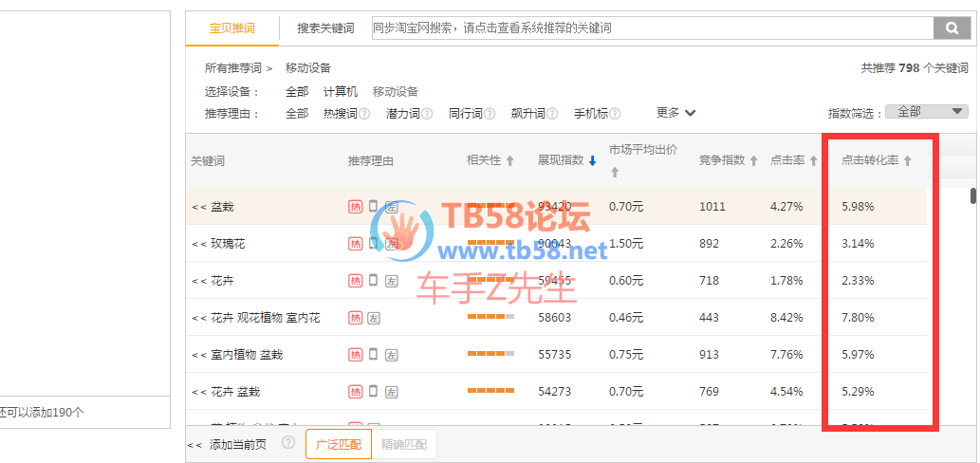Image resolution: width=980 pixels, height=463 pixels.
Task: Open the 宝贝推词 tab
Action: (x=232, y=28)
